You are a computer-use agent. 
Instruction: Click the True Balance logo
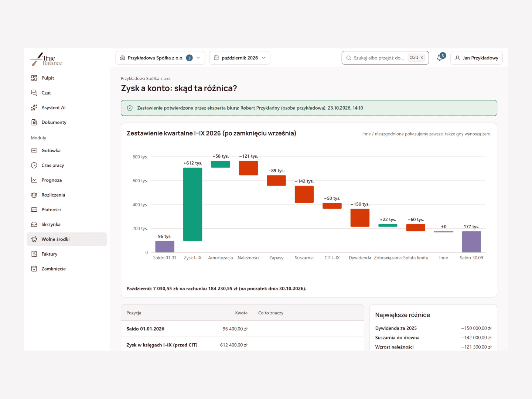click(x=46, y=59)
